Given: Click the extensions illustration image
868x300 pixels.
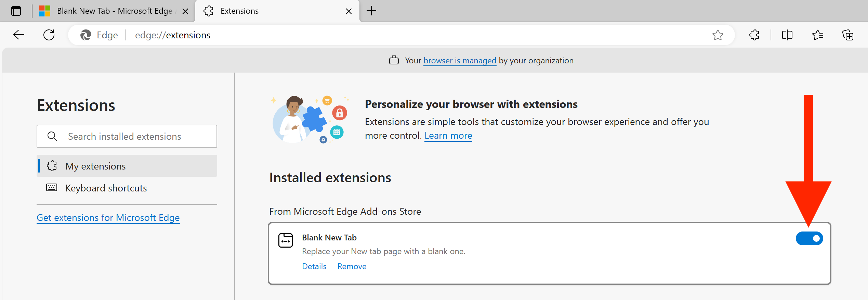Looking at the screenshot, I should click(310, 120).
